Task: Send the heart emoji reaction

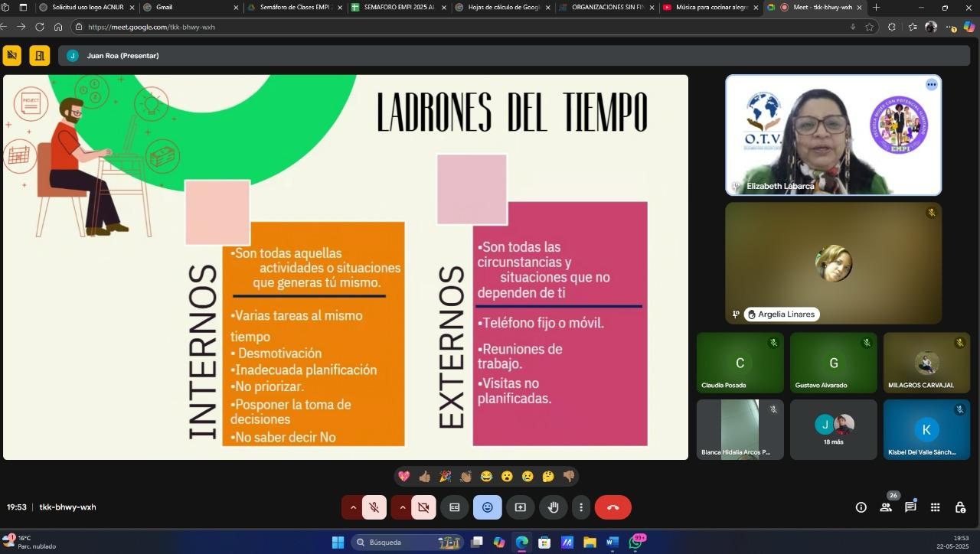Action: point(404,477)
